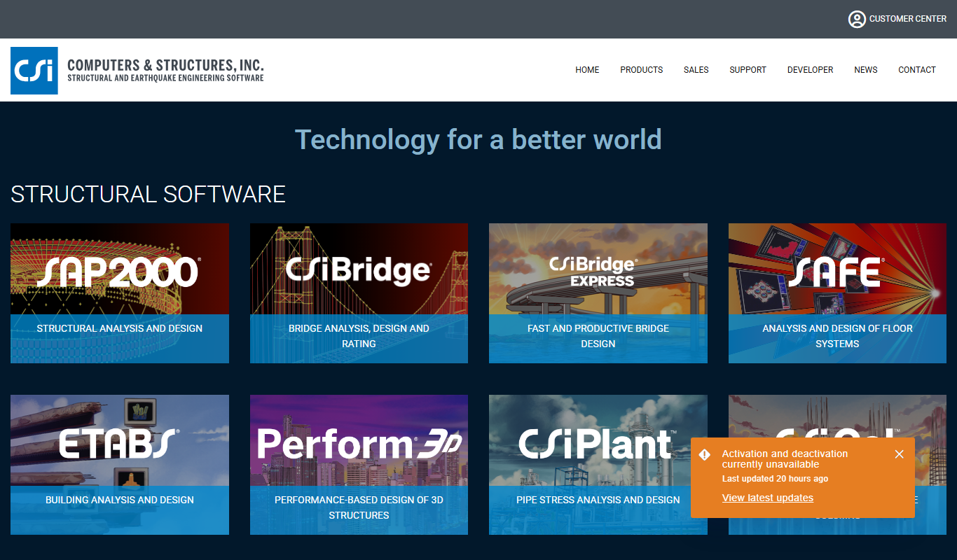The width and height of the screenshot is (957, 560).
Task: Open the Sales menu
Action: 696,70
